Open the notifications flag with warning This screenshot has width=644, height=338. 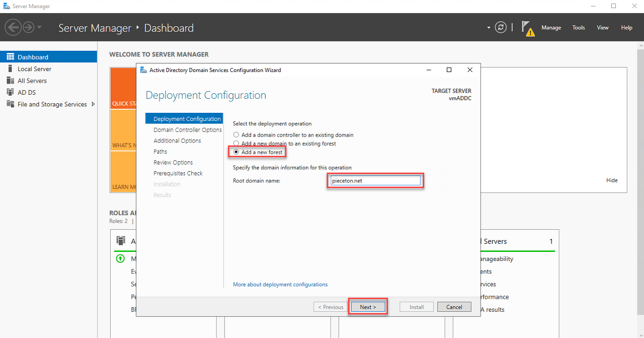pos(527,28)
